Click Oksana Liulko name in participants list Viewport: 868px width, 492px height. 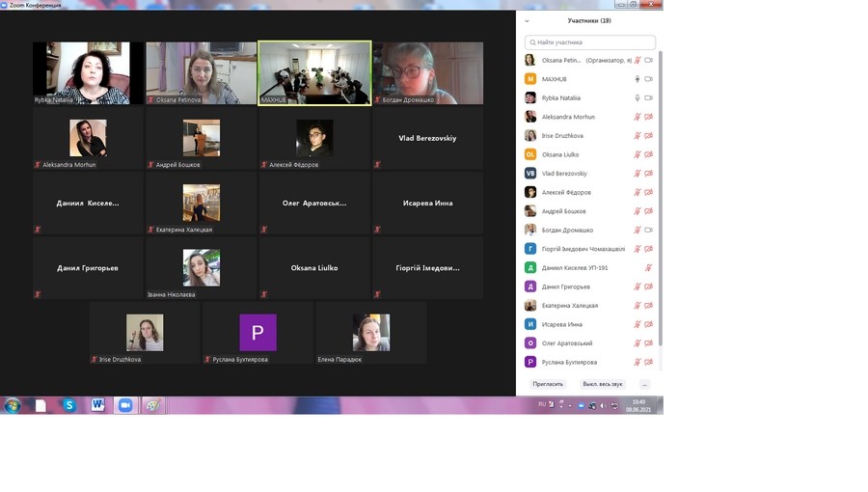point(560,154)
